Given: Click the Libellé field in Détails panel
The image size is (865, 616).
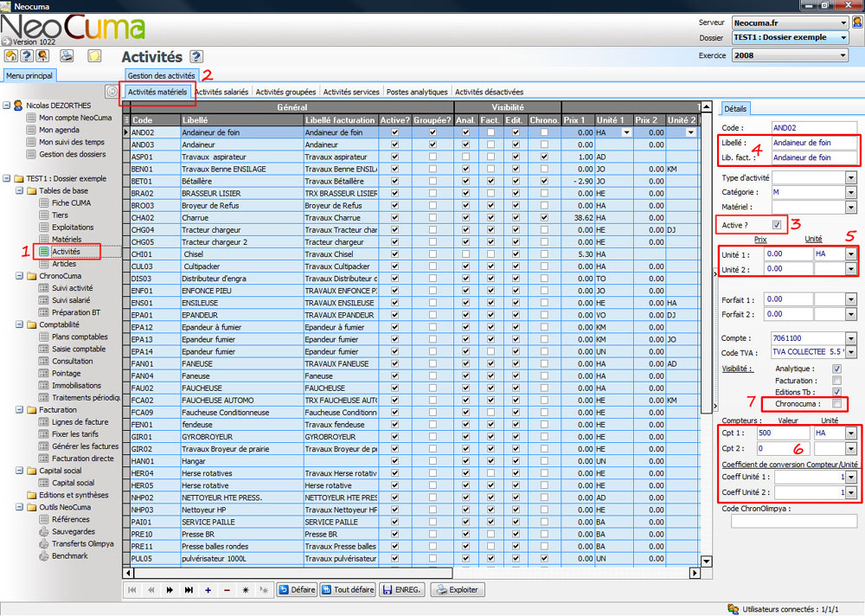Looking at the screenshot, I should [x=814, y=143].
